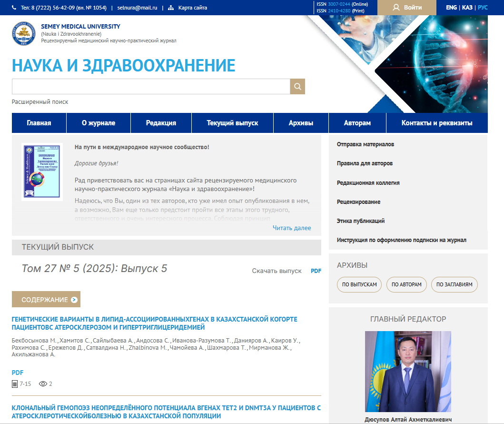Click the Войти login button
This screenshot has height=424, width=504.
pos(406,8)
